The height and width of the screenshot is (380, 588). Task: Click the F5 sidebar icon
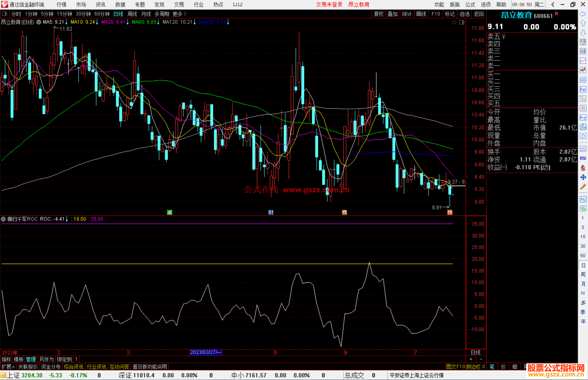[x=583, y=199]
